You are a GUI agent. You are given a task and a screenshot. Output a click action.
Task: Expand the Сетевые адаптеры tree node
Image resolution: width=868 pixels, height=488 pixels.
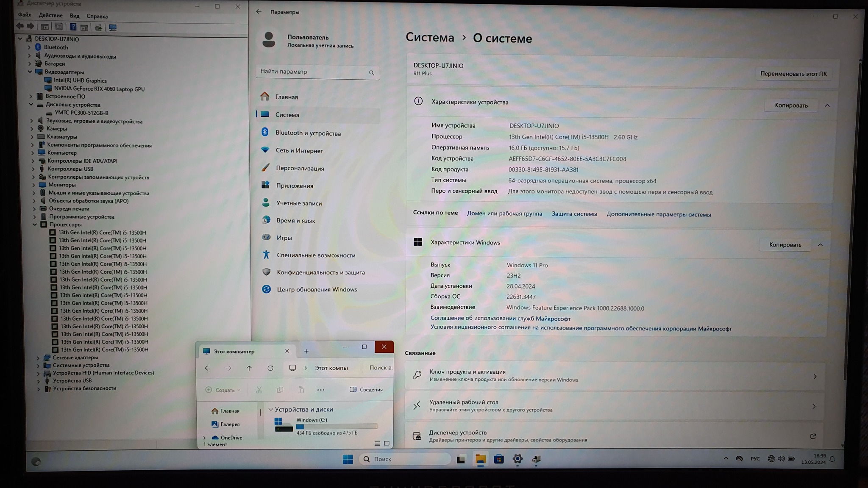38,358
